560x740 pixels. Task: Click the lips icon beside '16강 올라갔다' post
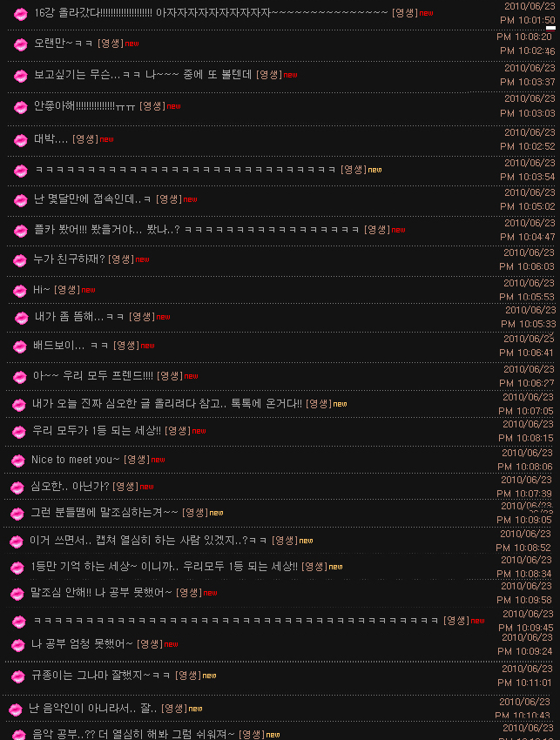coord(20,14)
